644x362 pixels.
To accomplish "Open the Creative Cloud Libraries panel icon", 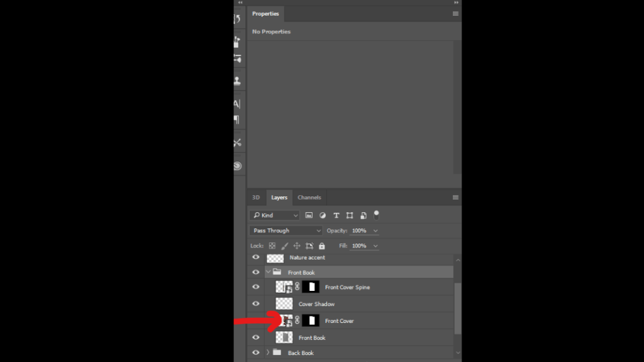I will pos(237,166).
